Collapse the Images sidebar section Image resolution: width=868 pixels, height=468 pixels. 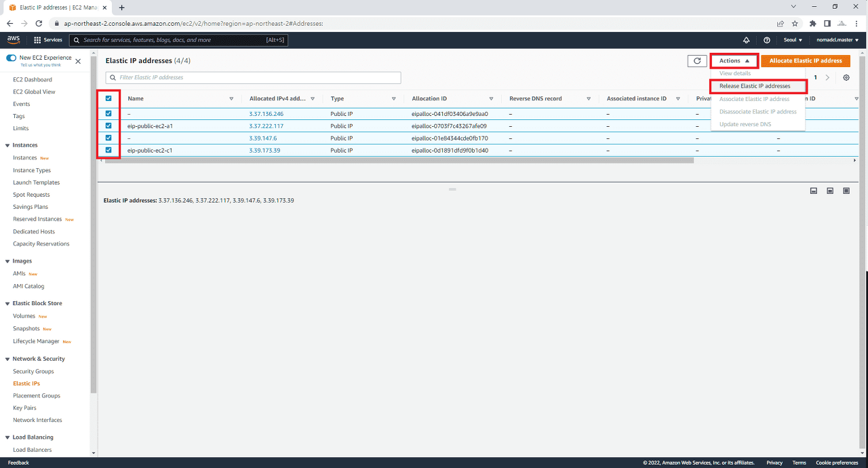click(7, 261)
